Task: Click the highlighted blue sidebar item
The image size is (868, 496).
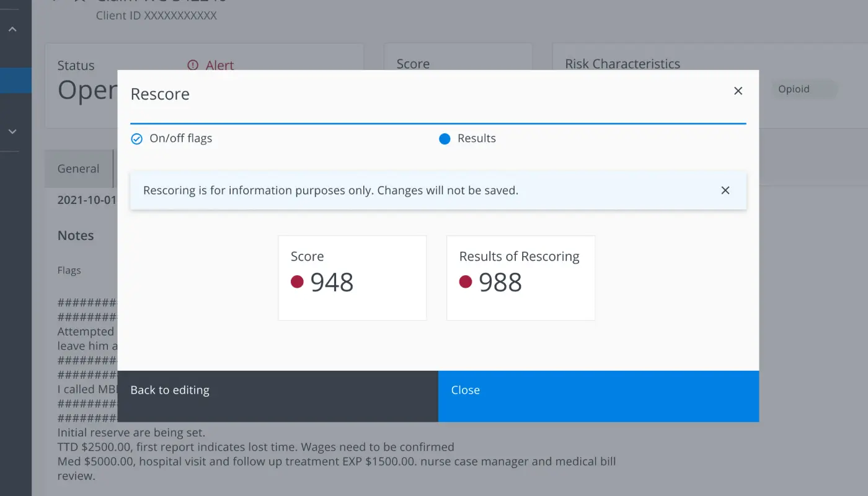Action: pos(15,81)
